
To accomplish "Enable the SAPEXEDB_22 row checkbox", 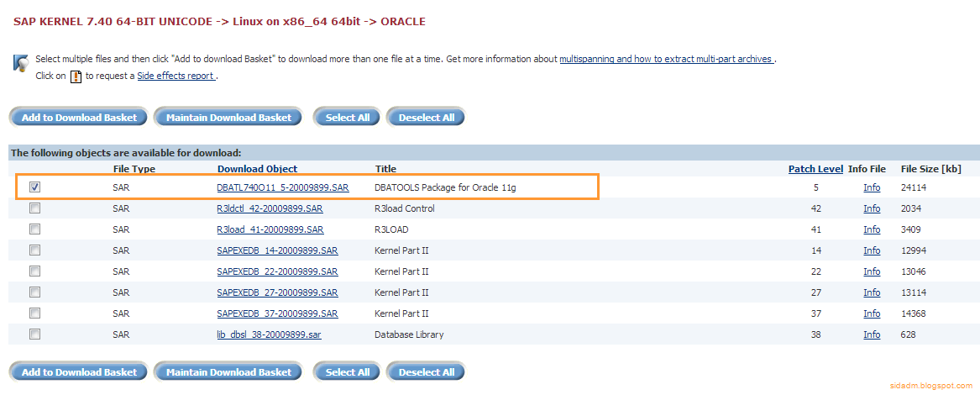I will pyautogui.click(x=35, y=271).
